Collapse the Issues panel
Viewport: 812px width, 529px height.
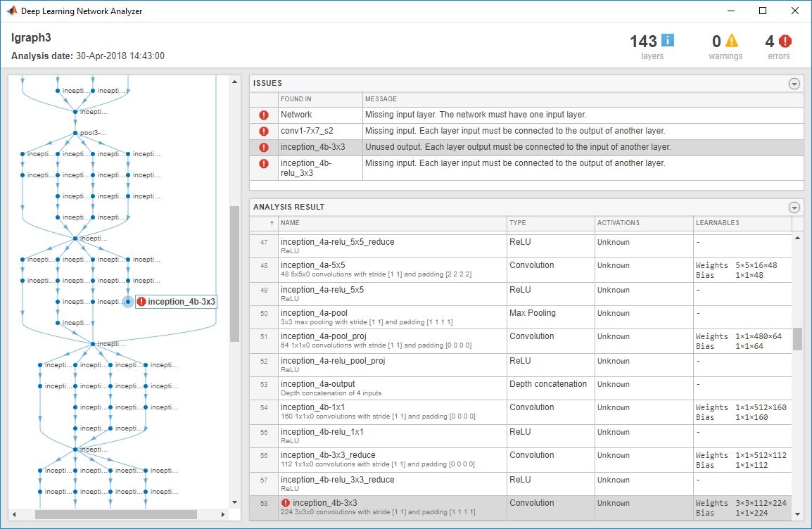[794, 84]
